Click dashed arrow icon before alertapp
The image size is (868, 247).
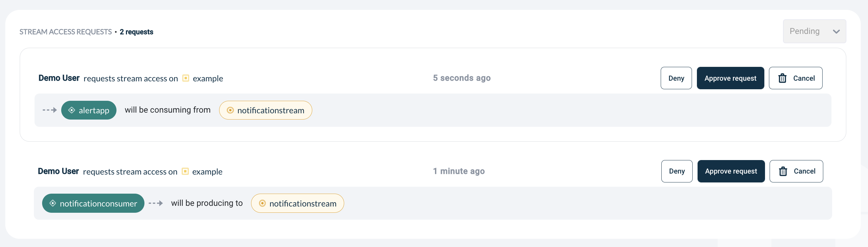pyautogui.click(x=50, y=110)
